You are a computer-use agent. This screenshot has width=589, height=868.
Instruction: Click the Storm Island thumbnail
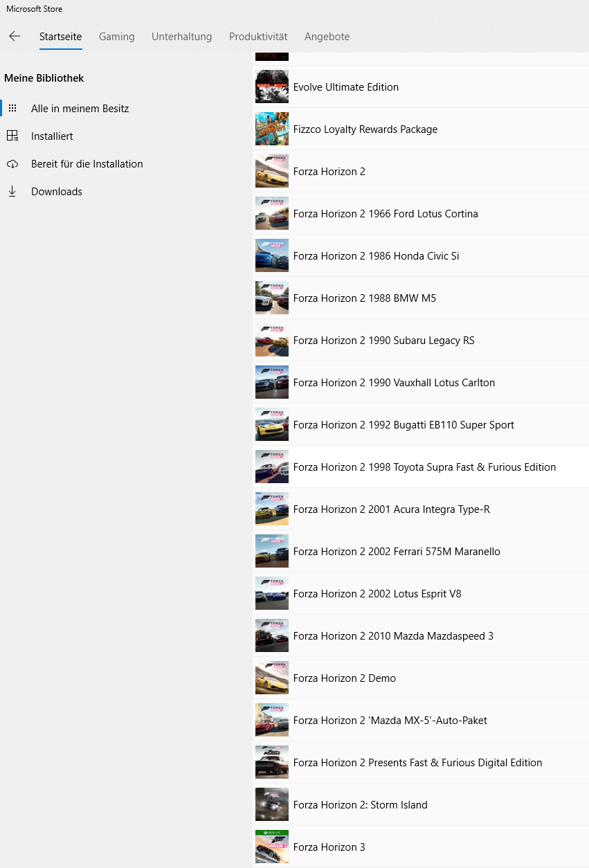(x=272, y=804)
